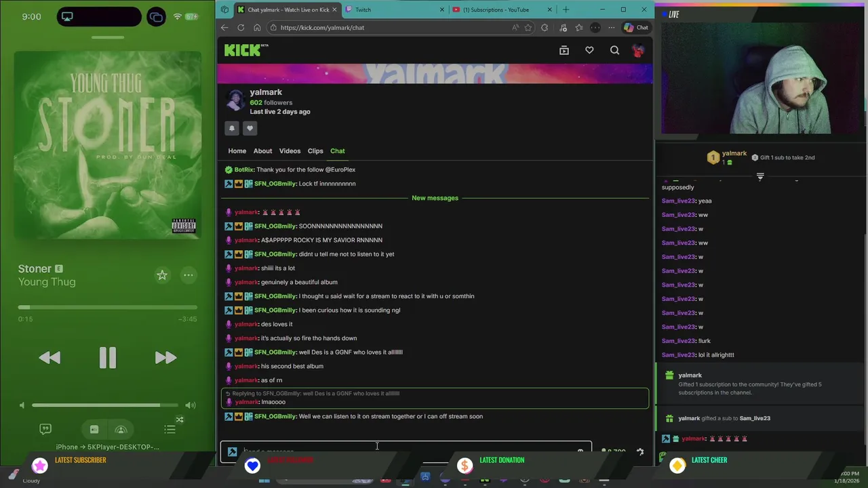Open the Home channel tab
The width and height of the screenshot is (868, 488).
(237, 151)
